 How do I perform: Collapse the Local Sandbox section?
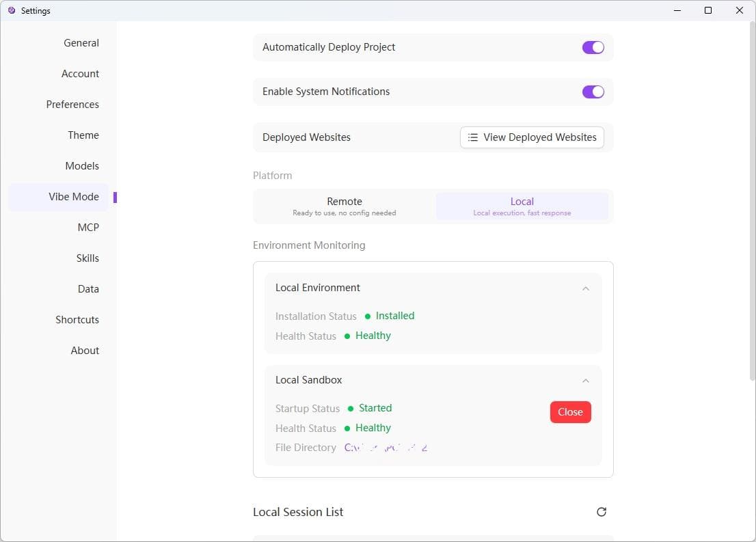585,381
